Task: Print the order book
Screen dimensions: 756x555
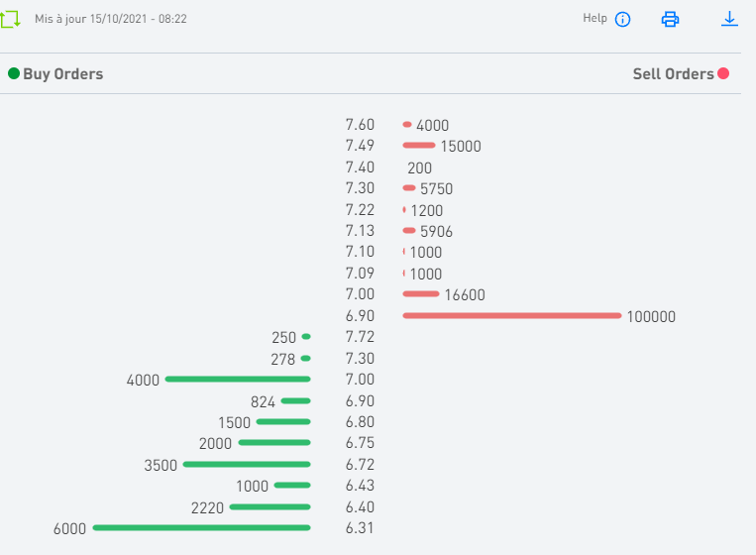Action: 671,19
